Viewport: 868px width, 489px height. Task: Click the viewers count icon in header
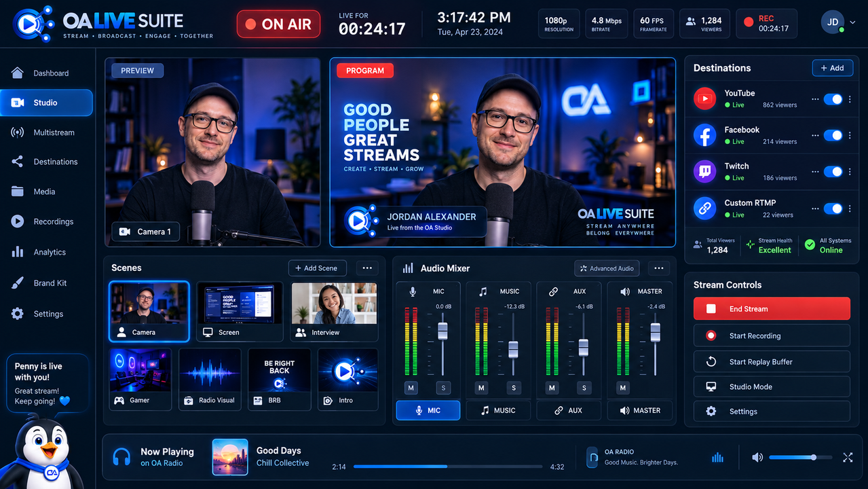691,22
